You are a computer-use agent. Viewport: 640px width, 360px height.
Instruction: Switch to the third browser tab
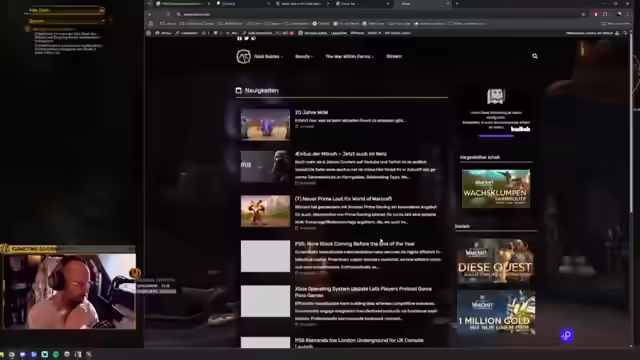pos(302,4)
